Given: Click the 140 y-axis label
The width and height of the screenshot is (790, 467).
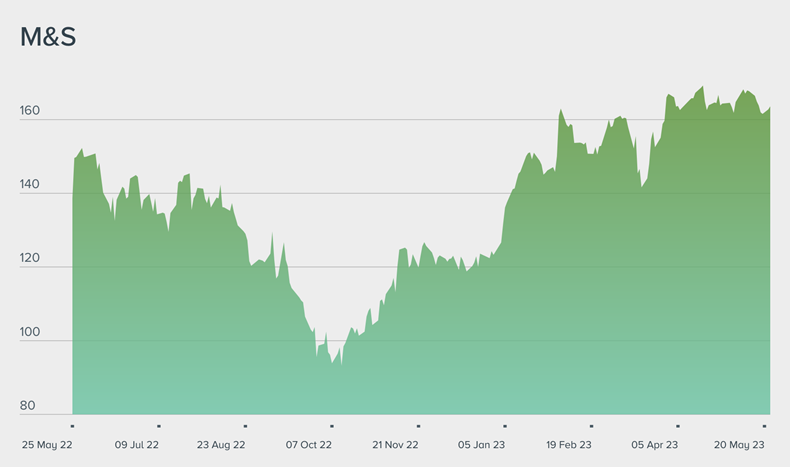Looking at the screenshot, I should pos(30,185).
